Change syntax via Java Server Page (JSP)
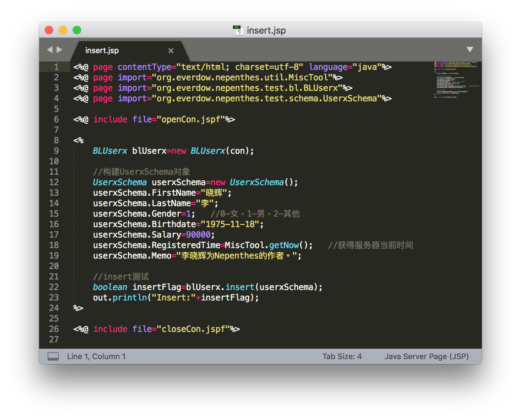This screenshot has height=420, width=521. tap(427, 356)
